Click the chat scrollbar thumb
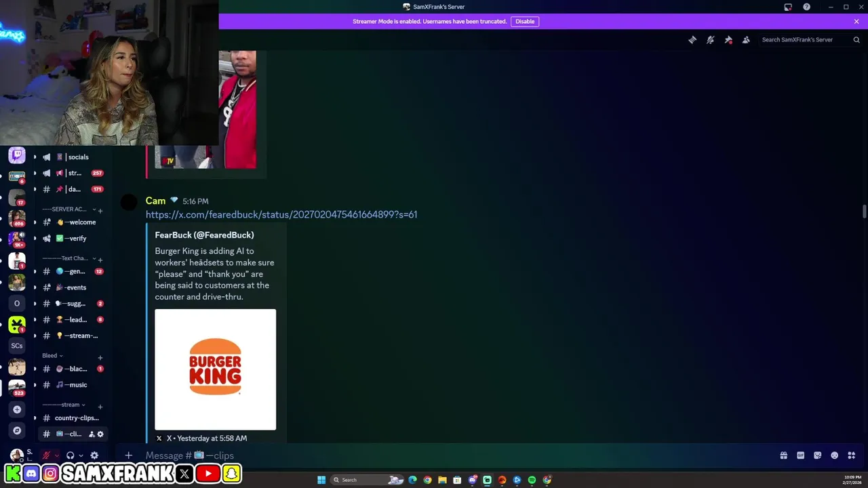 [x=864, y=211]
